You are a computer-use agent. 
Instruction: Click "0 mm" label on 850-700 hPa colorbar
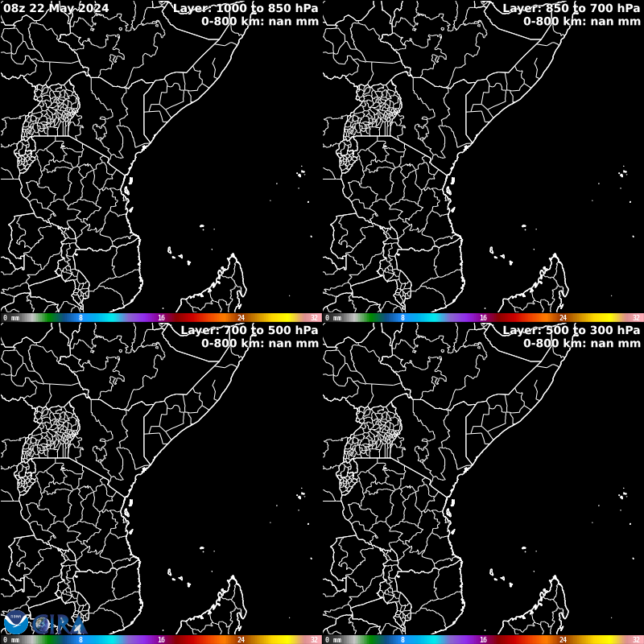pyautogui.click(x=333, y=318)
